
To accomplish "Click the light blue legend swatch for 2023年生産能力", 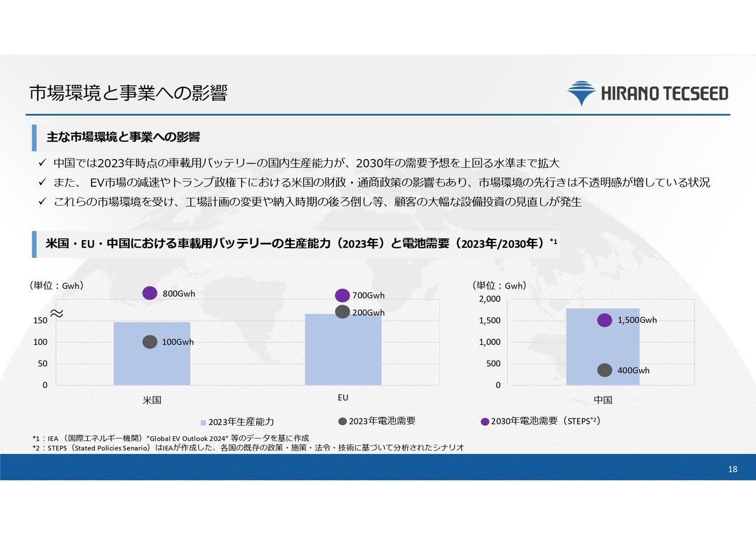I will [203, 423].
